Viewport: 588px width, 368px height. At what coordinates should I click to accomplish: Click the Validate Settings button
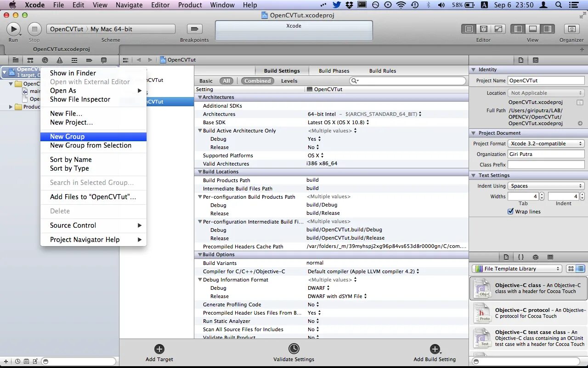tap(294, 353)
